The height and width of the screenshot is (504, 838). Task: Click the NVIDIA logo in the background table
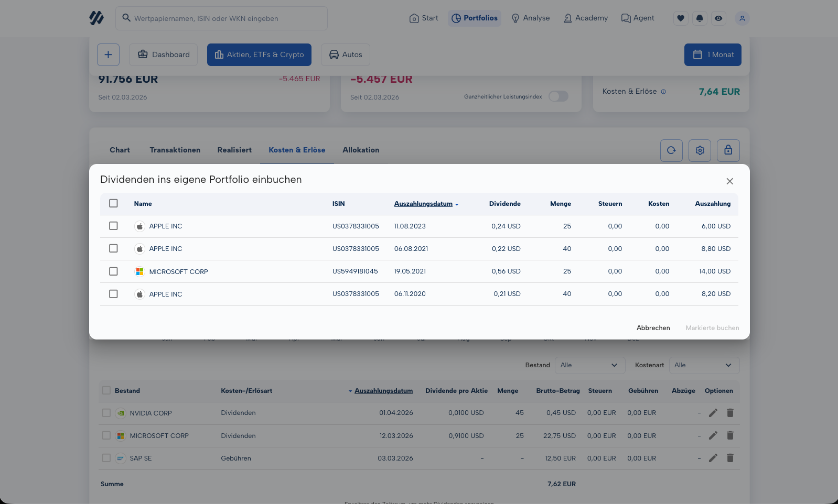[121, 413]
